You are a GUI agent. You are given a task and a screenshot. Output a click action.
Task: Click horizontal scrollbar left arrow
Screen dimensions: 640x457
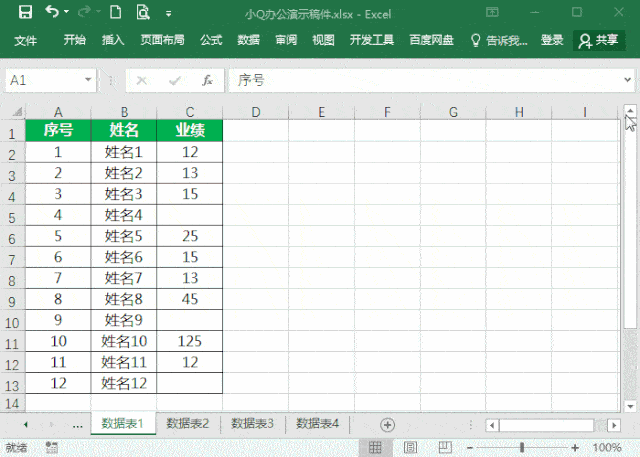click(x=492, y=425)
